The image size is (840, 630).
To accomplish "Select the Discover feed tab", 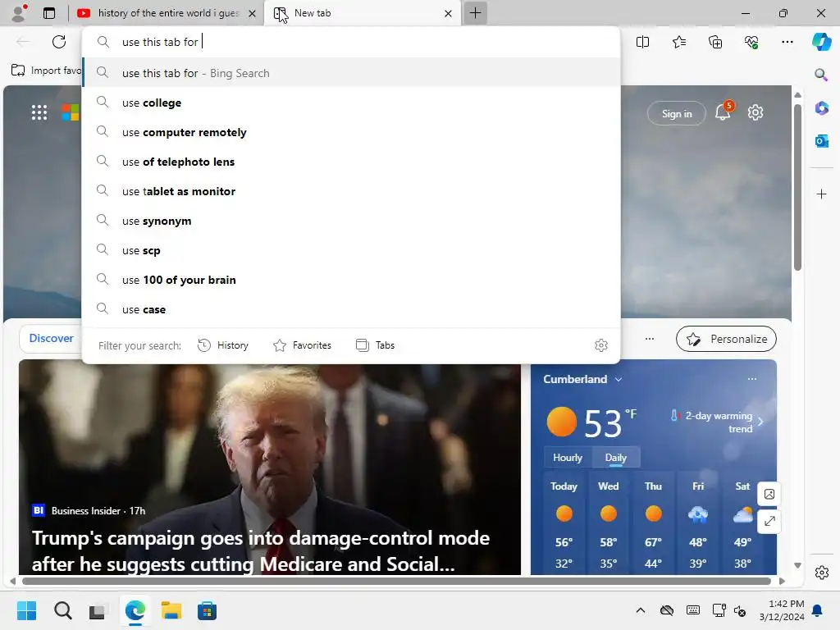I will [51, 338].
